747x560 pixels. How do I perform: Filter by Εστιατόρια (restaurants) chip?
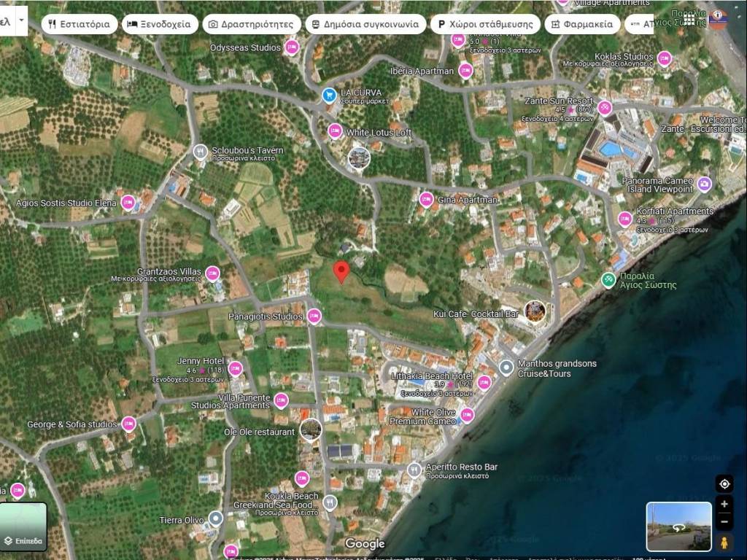tap(79, 24)
